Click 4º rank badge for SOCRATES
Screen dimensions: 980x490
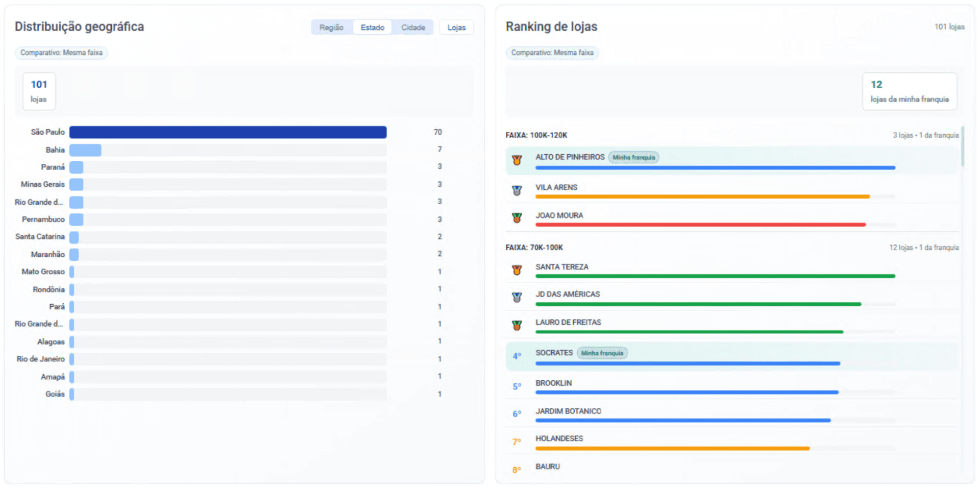coord(517,356)
